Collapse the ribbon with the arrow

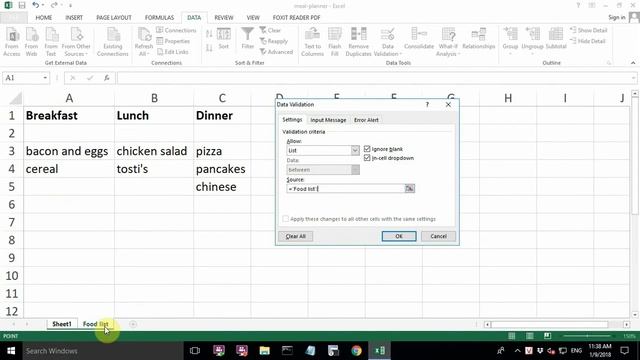(633, 63)
